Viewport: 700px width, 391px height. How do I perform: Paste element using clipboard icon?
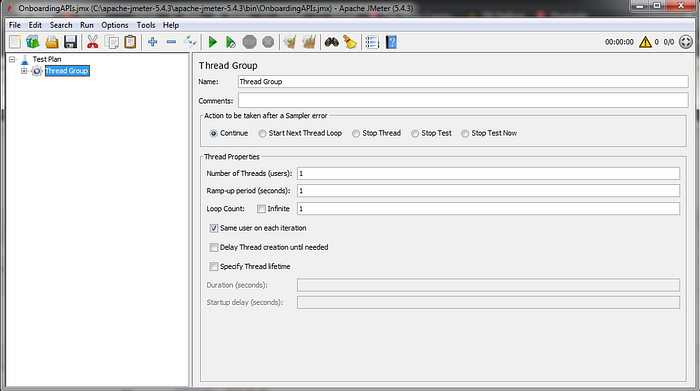[x=130, y=42]
